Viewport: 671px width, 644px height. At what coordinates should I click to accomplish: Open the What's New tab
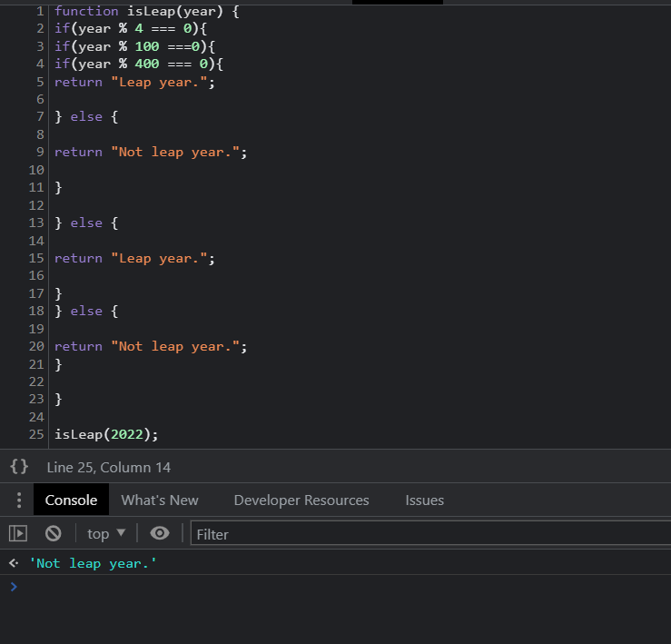(160, 500)
